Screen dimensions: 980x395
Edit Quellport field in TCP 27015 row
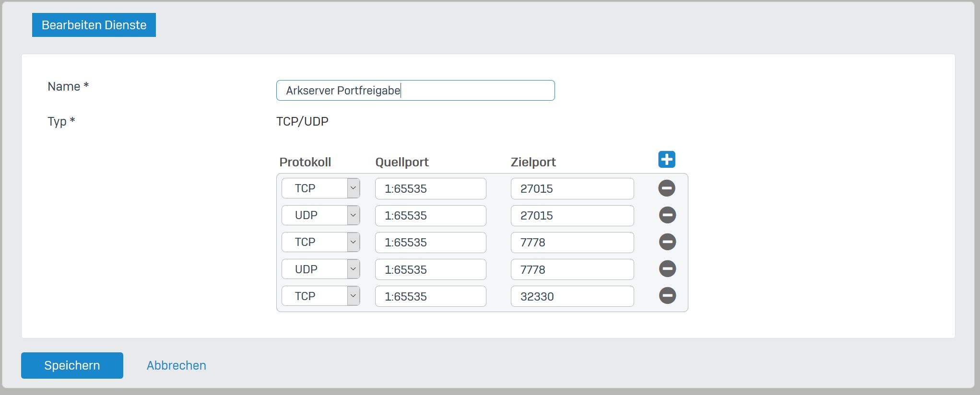[431, 188]
